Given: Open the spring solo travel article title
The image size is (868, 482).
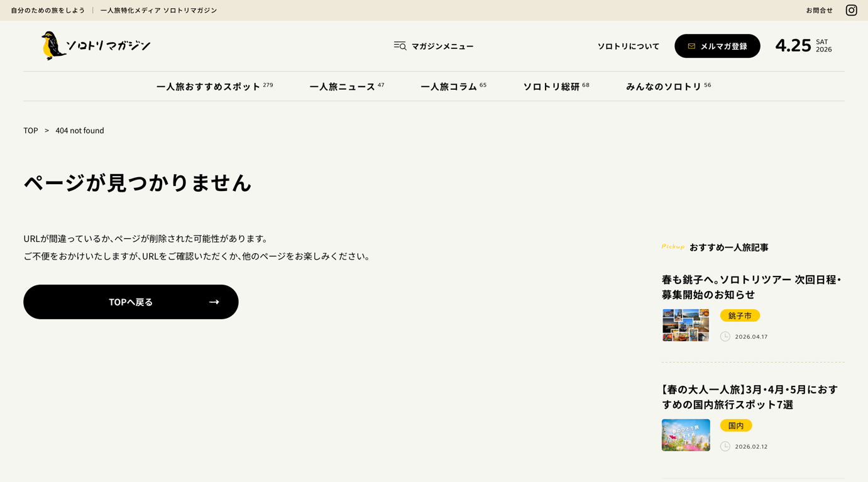Looking at the screenshot, I should pos(749,397).
